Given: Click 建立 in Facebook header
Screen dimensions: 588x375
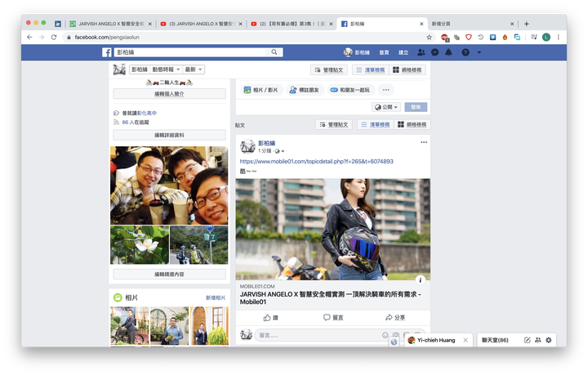Looking at the screenshot, I should [x=403, y=52].
